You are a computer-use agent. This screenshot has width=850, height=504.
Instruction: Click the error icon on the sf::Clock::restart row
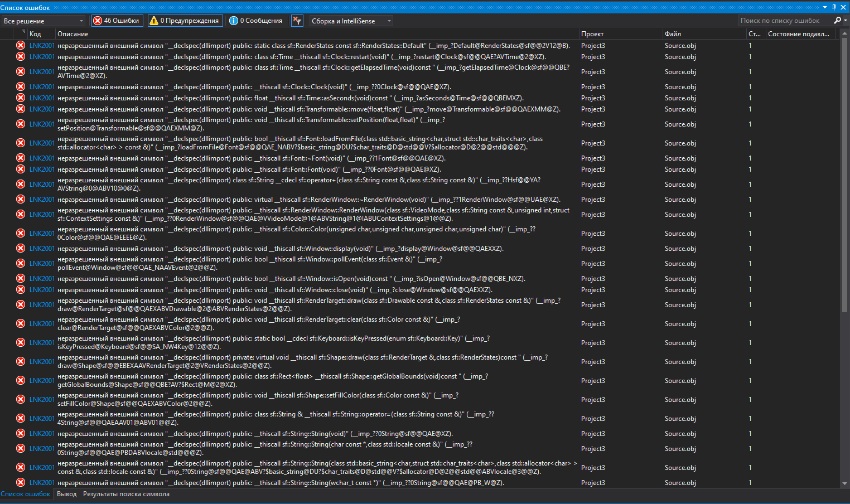(x=21, y=57)
